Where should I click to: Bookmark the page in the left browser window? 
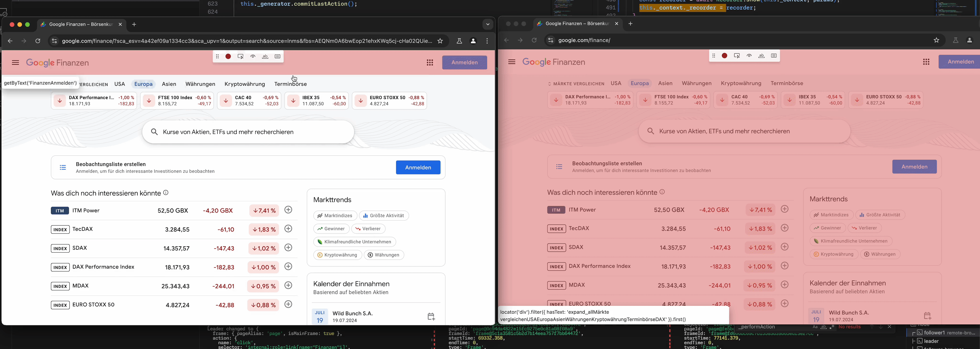click(440, 41)
